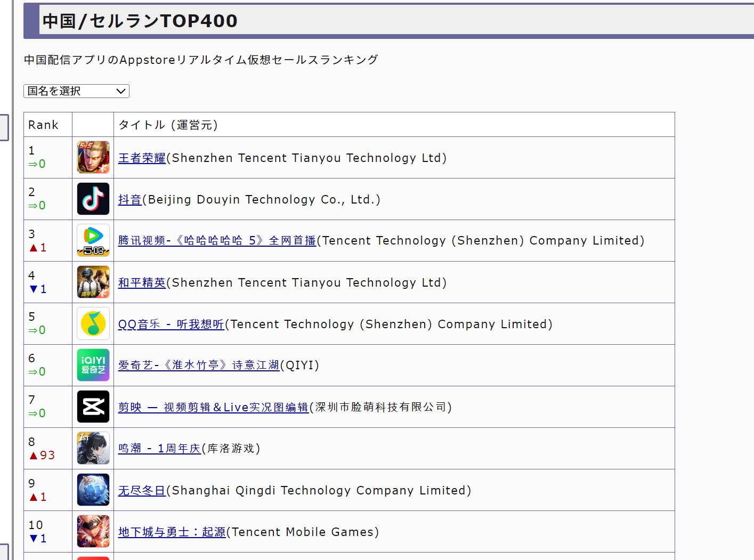This screenshot has height=560, width=754.
Task: Click the 无尽冬日 globe icon
Action: pyautogui.click(x=93, y=490)
